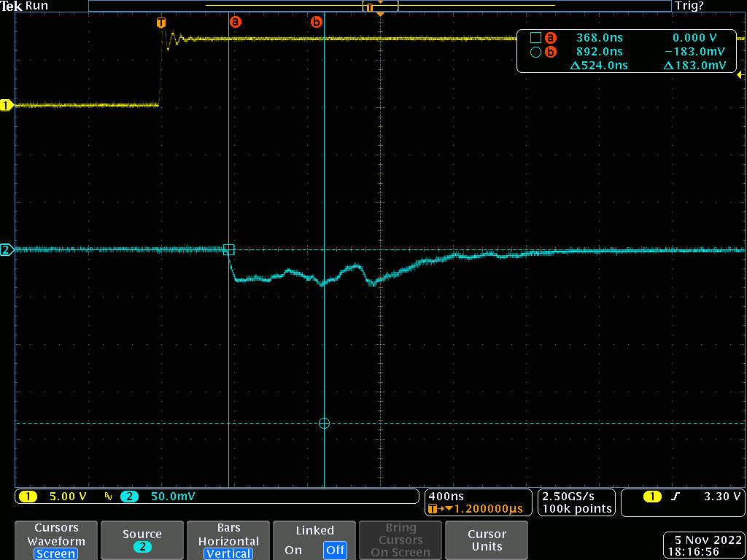Click channel 2 ground reference marker
This screenshot has width=747, height=560.
pyautogui.click(x=7, y=250)
